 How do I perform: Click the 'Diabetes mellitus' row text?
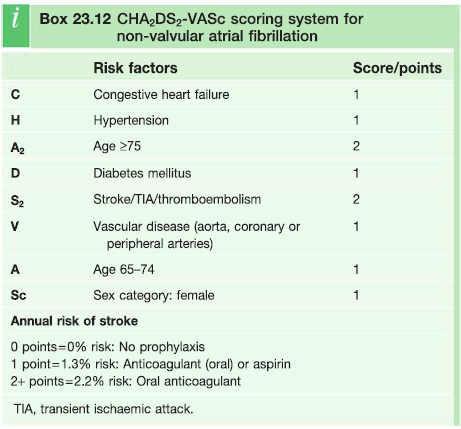(142, 173)
